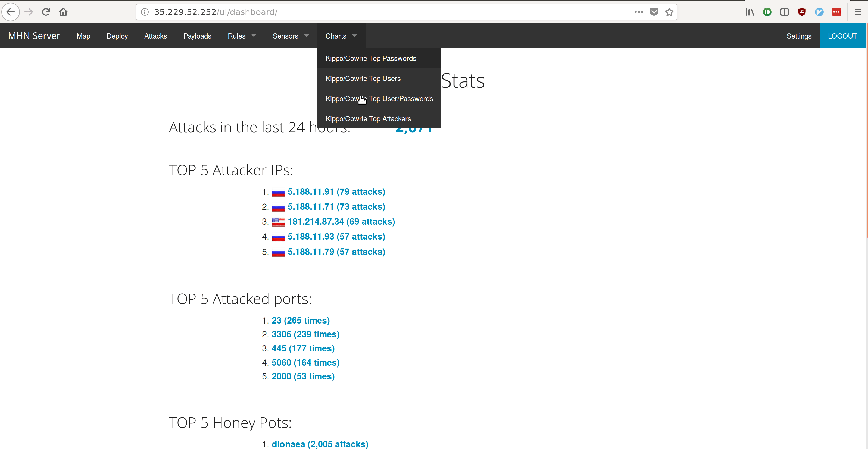This screenshot has width=868, height=449.
Task: Go to browser home page icon
Action: pyautogui.click(x=63, y=12)
